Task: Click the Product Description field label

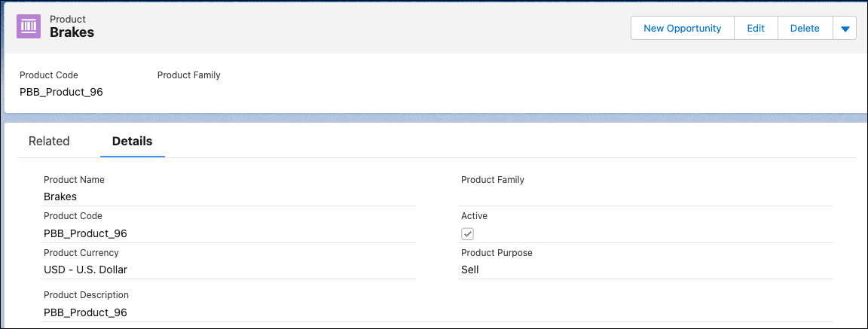Action: click(x=87, y=294)
